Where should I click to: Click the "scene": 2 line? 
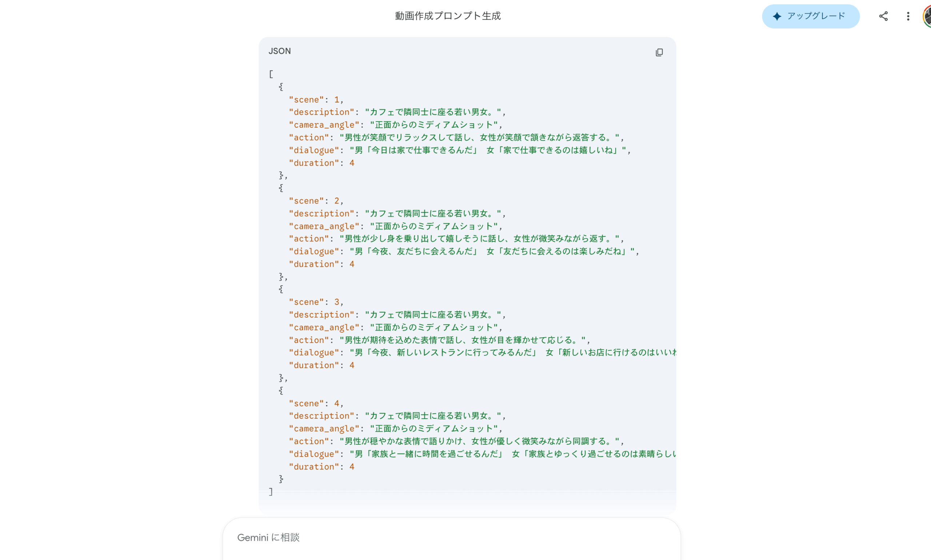316,201
